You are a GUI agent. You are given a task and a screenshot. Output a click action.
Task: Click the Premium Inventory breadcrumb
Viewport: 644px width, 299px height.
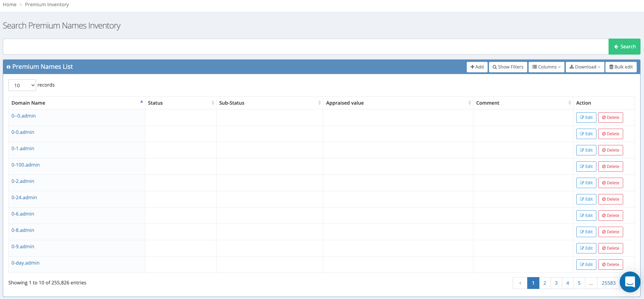[x=47, y=5]
